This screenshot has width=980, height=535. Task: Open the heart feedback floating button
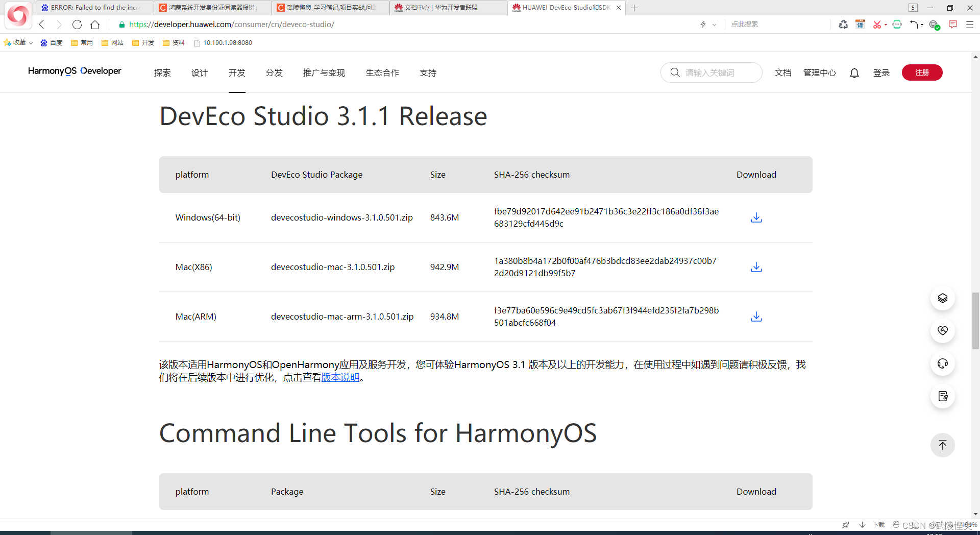tap(943, 331)
